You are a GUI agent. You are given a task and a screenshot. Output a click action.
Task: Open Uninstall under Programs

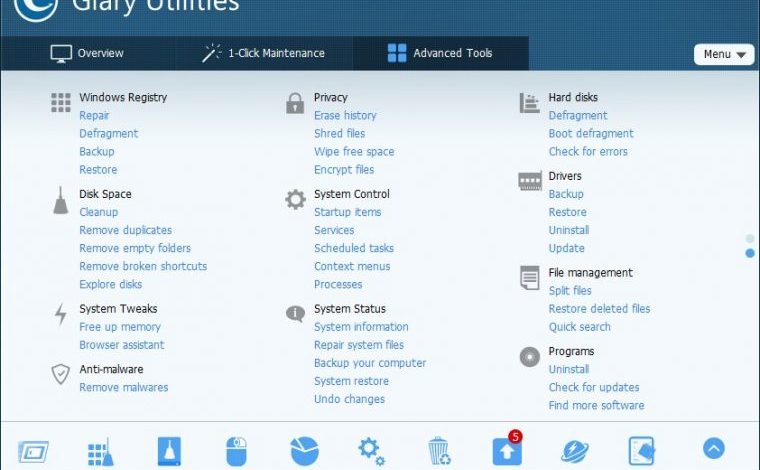569,369
